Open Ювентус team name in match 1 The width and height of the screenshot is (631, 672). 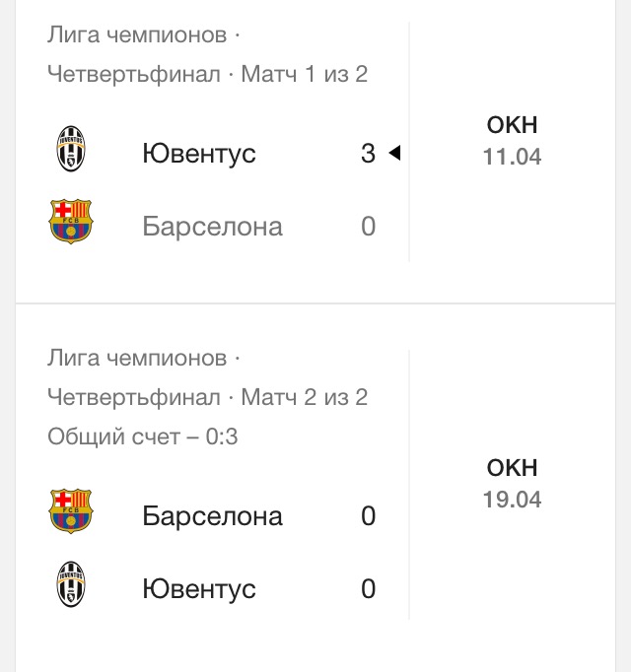click(199, 154)
